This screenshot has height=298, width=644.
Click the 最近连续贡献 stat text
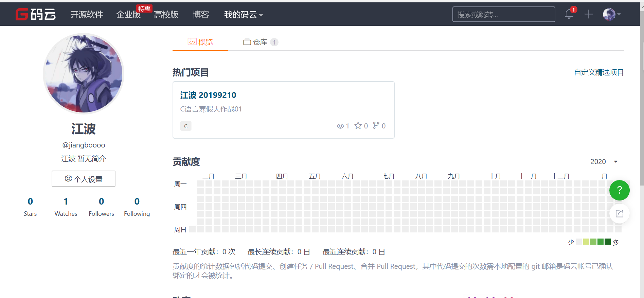pyautogui.click(x=354, y=252)
